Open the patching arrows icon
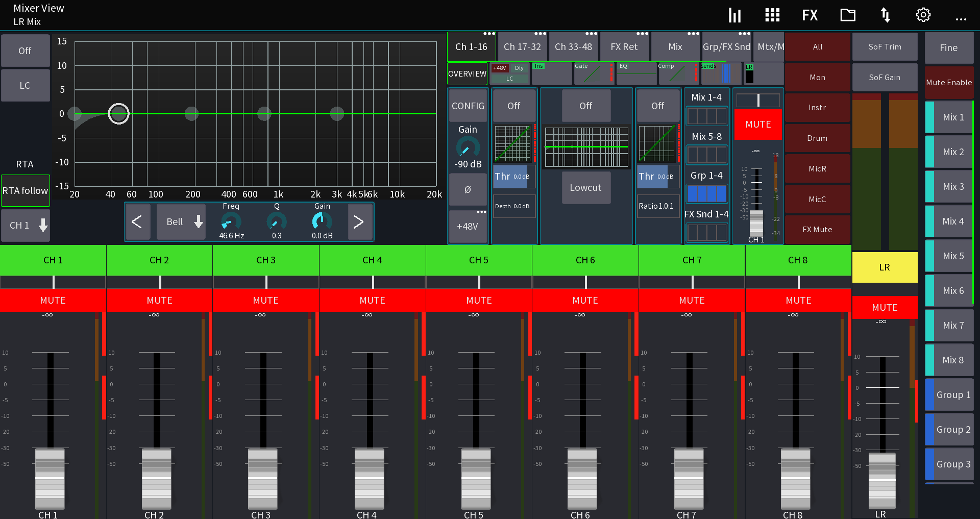This screenshot has width=980, height=519. (x=885, y=15)
